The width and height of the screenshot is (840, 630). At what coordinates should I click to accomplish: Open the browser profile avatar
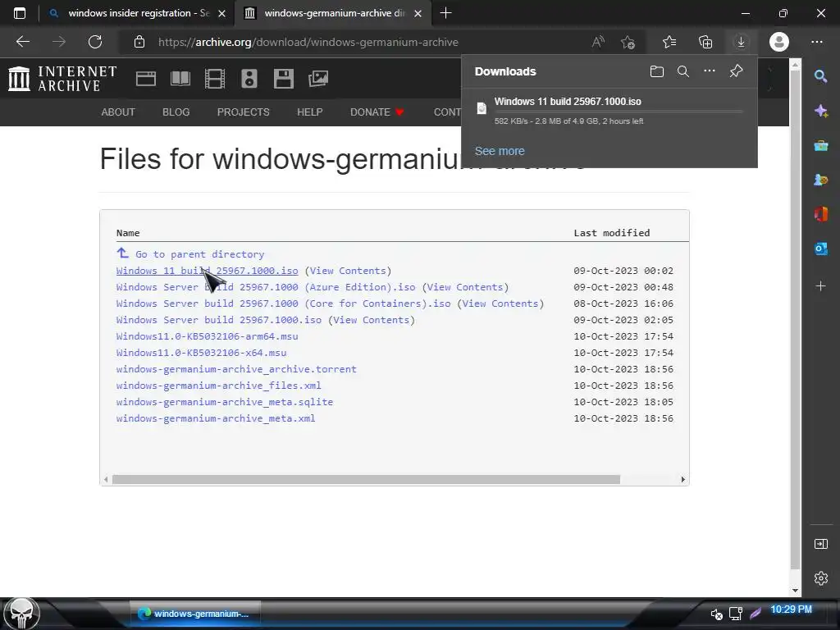pyautogui.click(x=779, y=42)
